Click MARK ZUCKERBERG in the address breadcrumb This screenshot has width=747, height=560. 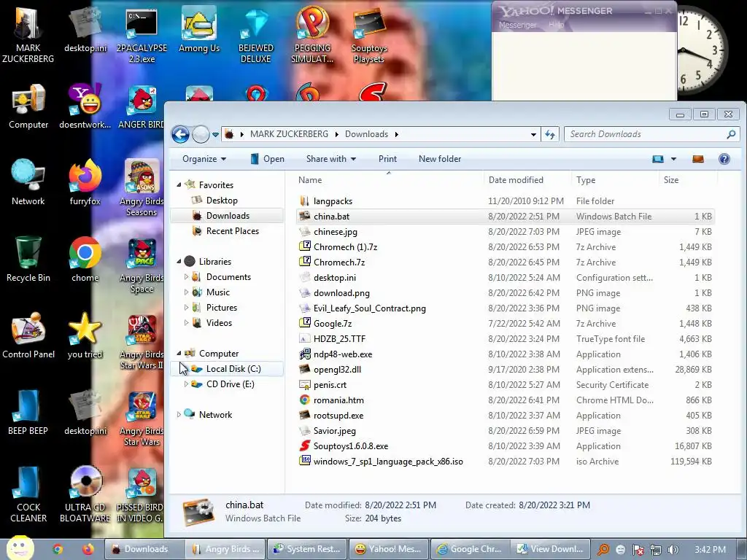point(289,134)
